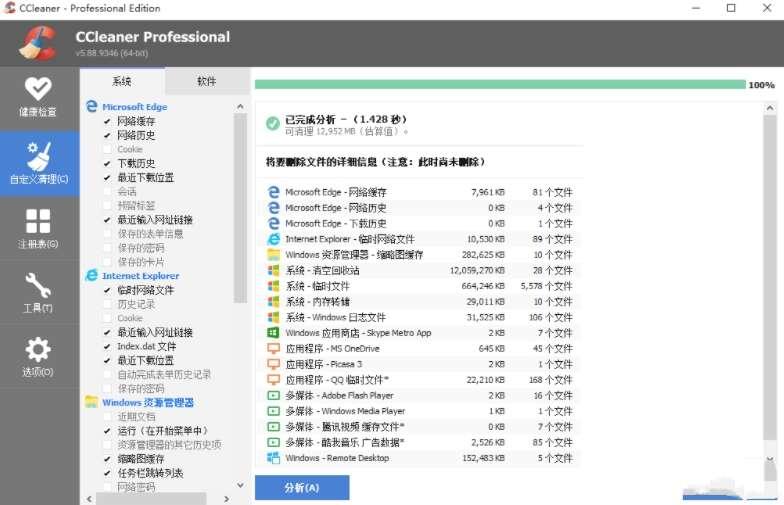784x505 pixels.
Task: Click Microsoft Edge icon in cleaning tree
Action: [92, 106]
